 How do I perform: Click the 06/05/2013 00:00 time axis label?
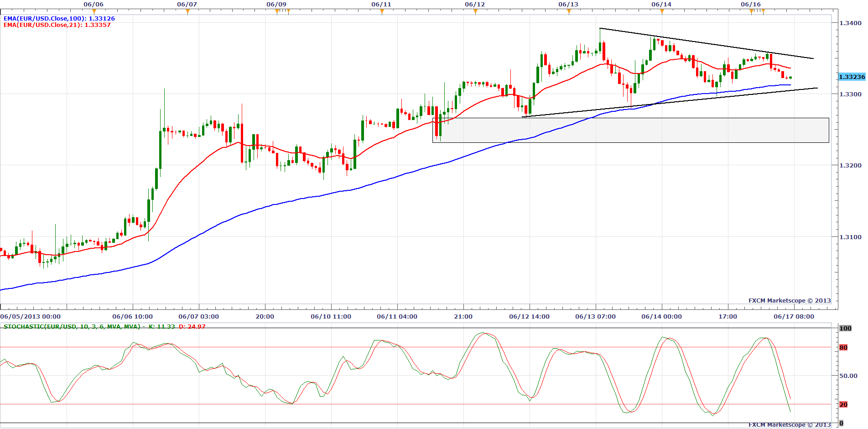pos(31,317)
